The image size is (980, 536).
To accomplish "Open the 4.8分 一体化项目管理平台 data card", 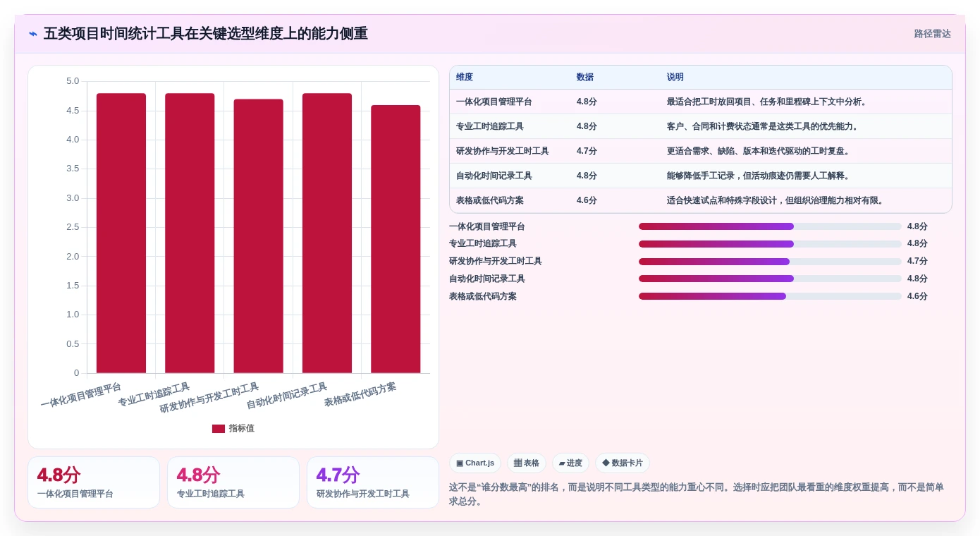I will 94,482.
